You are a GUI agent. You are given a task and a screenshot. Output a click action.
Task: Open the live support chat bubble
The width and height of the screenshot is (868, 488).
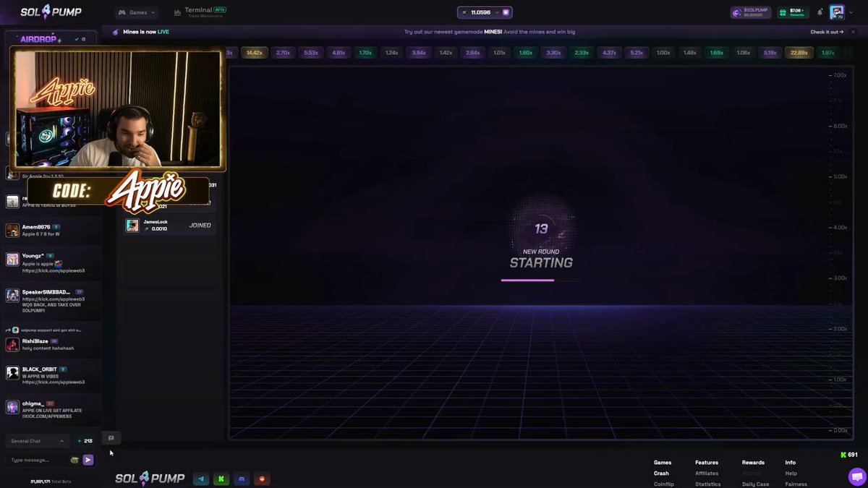tap(856, 476)
